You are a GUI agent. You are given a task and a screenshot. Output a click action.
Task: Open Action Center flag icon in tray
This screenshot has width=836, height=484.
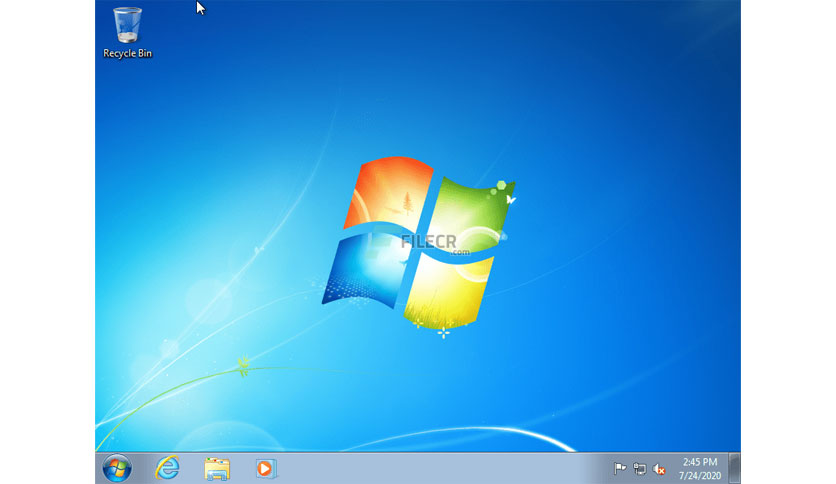[x=620, y=469]
